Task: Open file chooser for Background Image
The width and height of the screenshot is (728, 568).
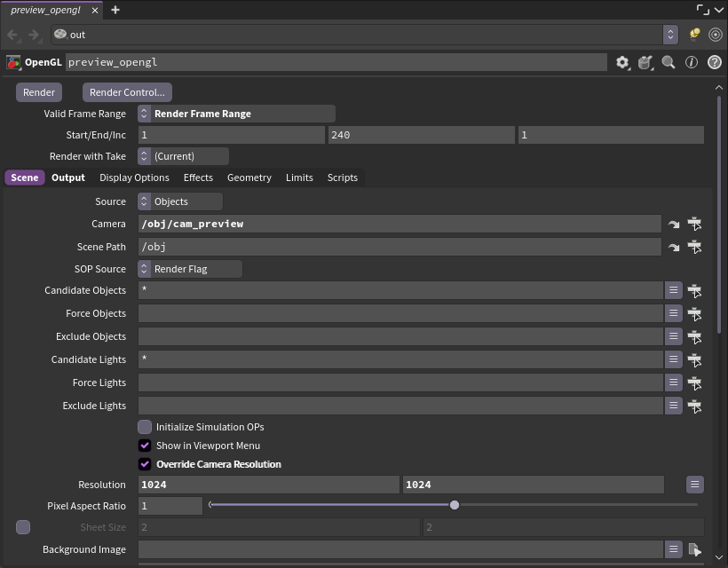Action: click(694, 550)
